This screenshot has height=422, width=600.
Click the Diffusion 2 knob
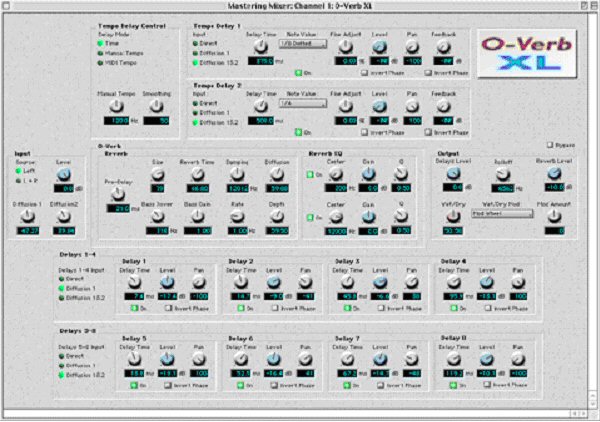[64, 217]
